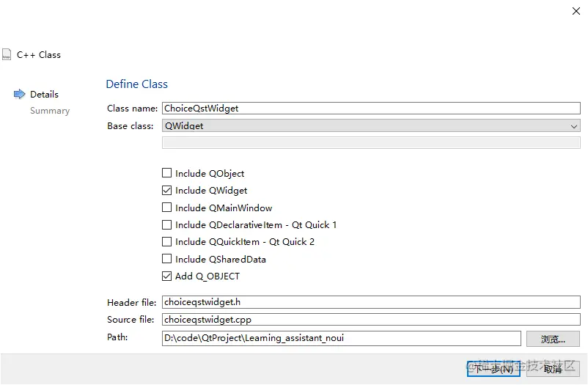
Task: Focus the Path input field
Action: 342,338
